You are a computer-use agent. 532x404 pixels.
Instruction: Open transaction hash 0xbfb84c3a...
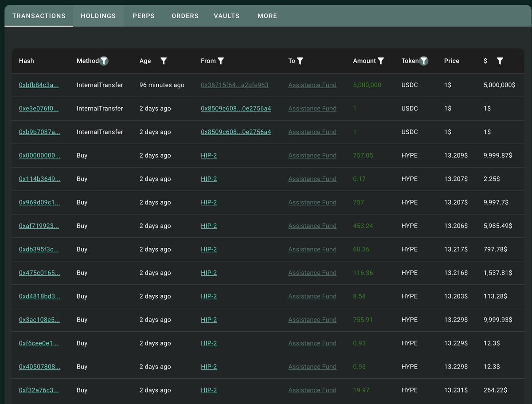point(39,85)
